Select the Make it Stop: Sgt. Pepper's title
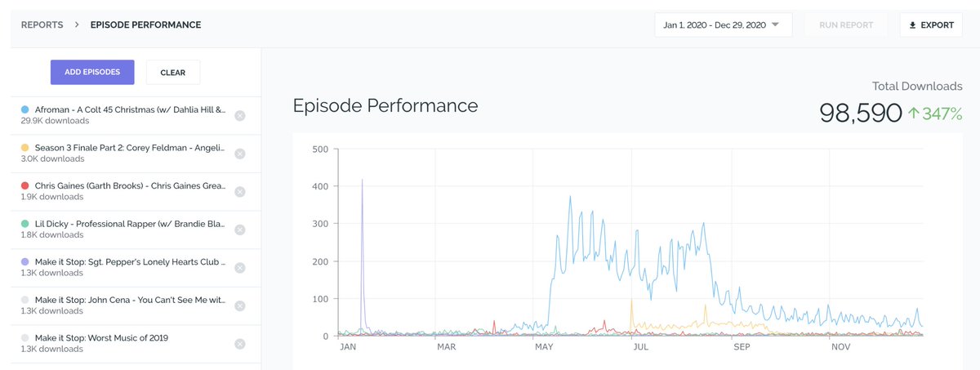980x370 pixels. (130, 262)
